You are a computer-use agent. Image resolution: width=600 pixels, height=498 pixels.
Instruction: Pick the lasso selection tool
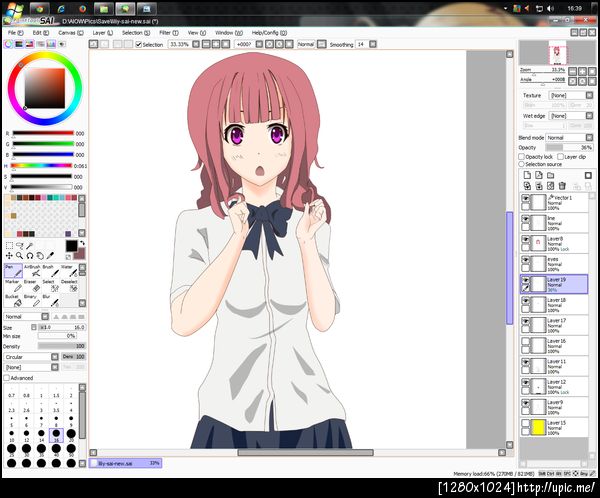point(20,245)
